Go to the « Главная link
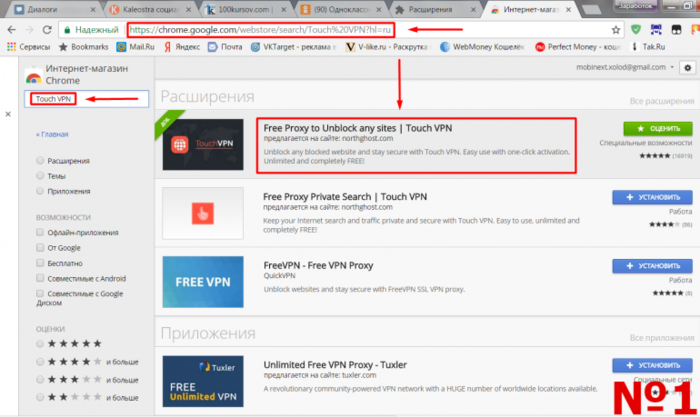The height and width of the screenshot is (417, 700). pos(52,134)
